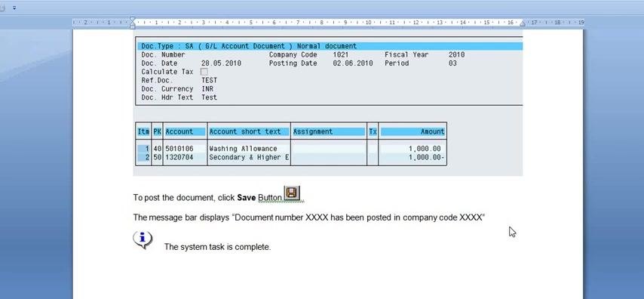Click the Tx column header
The width and height of the screenshot is (644, 299).
coord(373,131)
